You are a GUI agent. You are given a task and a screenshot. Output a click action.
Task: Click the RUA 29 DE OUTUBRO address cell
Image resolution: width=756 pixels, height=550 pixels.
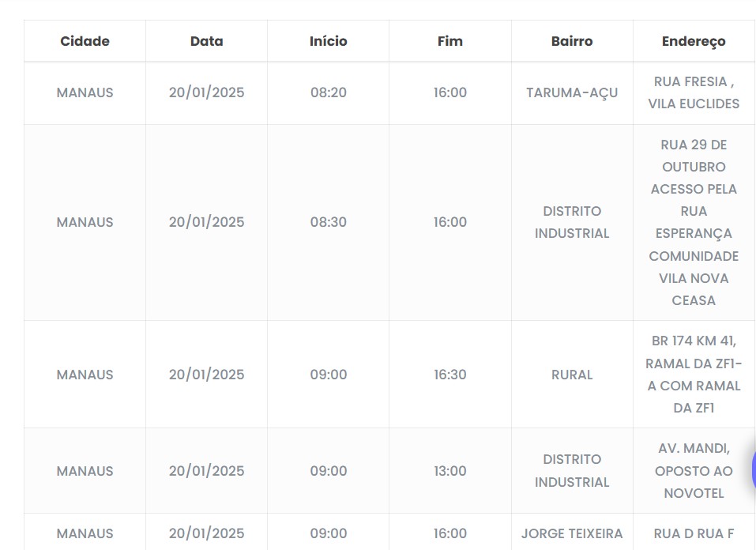694,222
